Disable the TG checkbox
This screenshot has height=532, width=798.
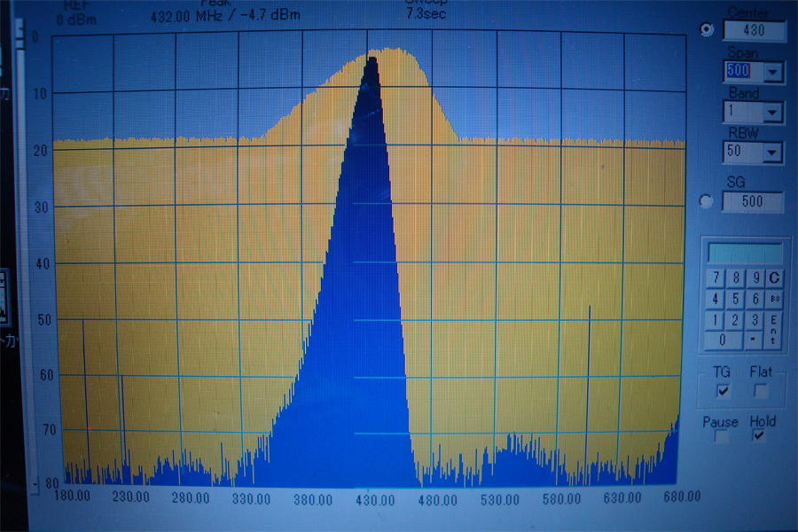(x=724, y=390)
